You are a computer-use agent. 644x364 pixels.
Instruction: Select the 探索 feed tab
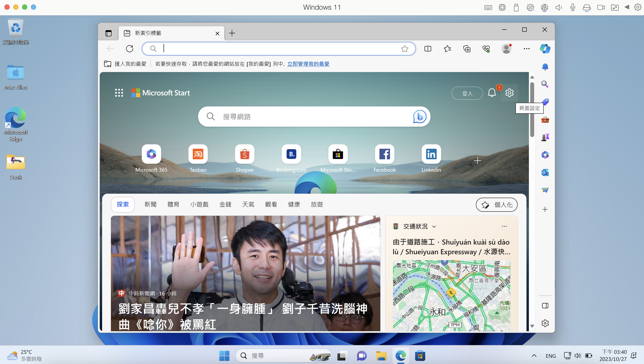(123, 204)
